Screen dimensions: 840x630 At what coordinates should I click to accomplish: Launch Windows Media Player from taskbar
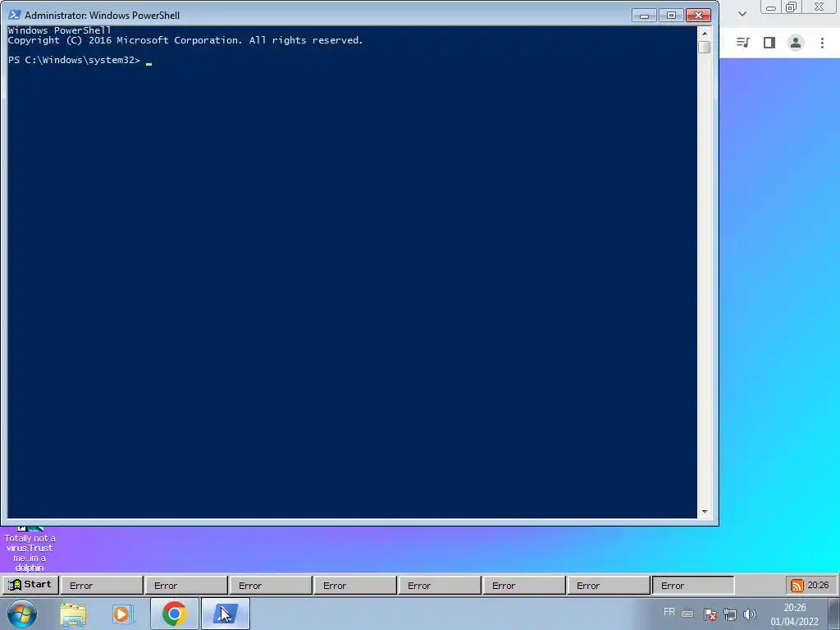click(122, 614)
